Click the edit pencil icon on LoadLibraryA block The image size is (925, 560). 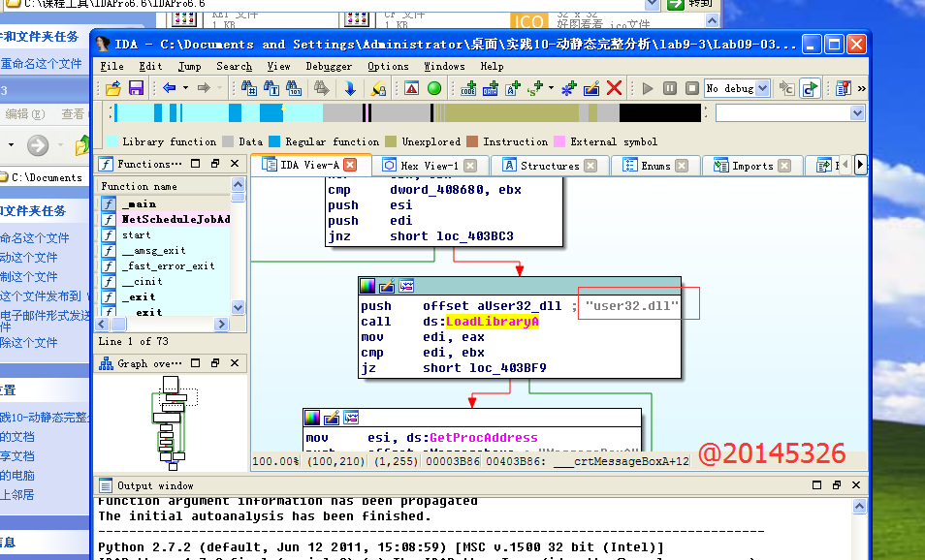tap(387, 286)
